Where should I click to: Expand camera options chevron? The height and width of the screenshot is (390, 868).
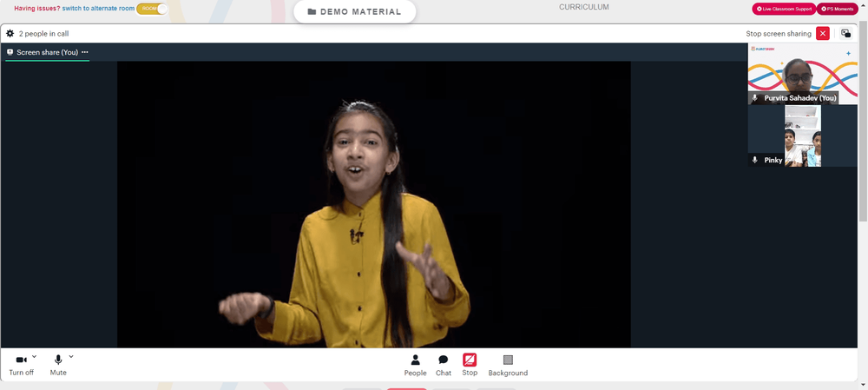[35, 357]
